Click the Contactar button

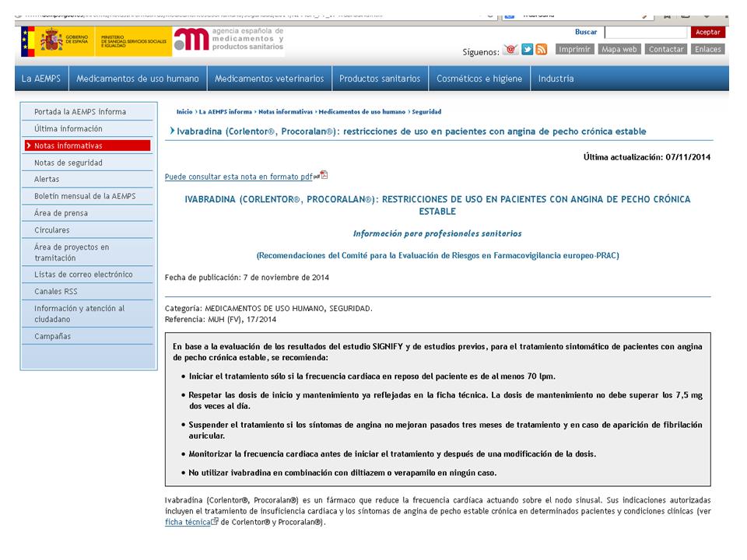click(x=666, y=49)
